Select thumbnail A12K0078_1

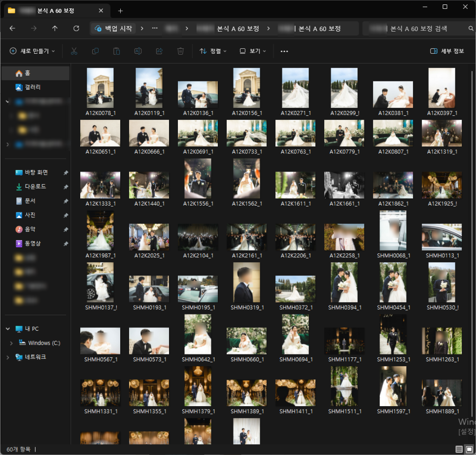click(x=100, y=88)
